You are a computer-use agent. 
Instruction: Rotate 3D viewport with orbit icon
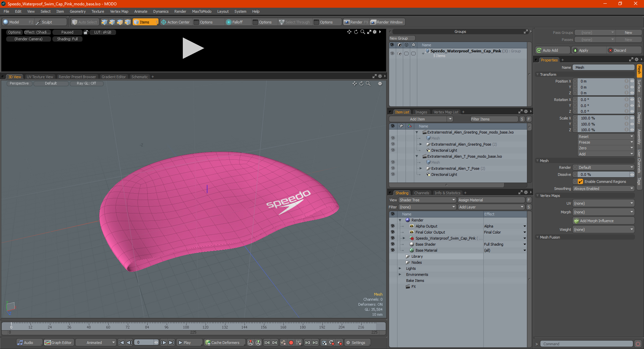361,84
